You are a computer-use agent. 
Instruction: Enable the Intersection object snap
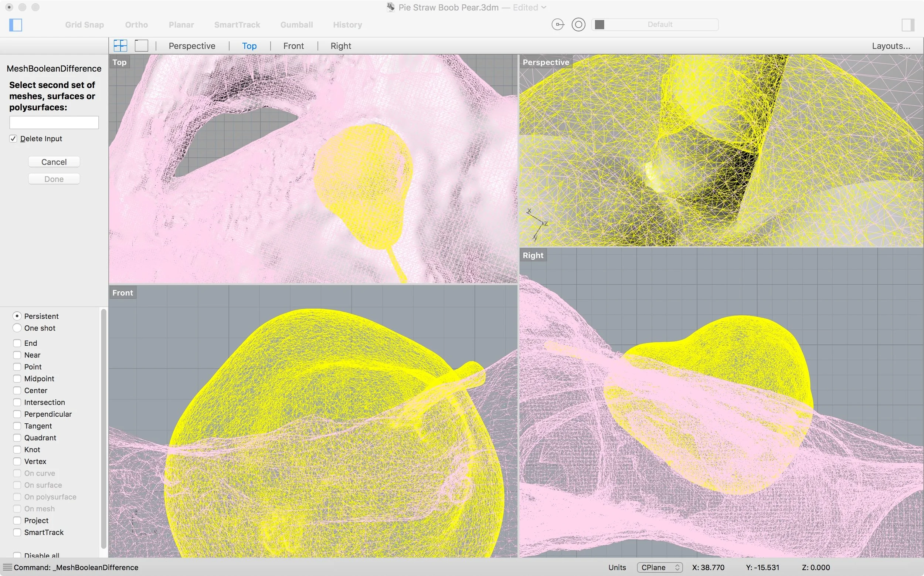point(17,402)
